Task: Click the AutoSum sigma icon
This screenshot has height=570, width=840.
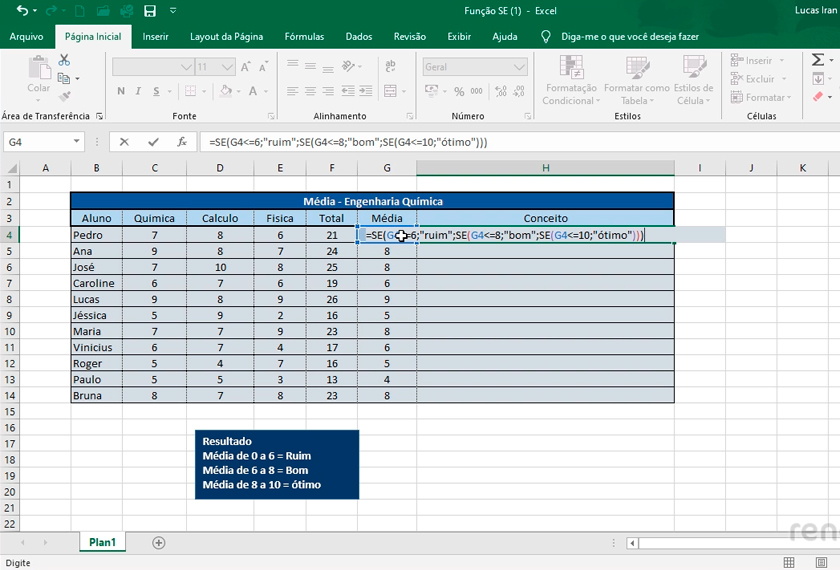Action: click(x=818, y=61)
